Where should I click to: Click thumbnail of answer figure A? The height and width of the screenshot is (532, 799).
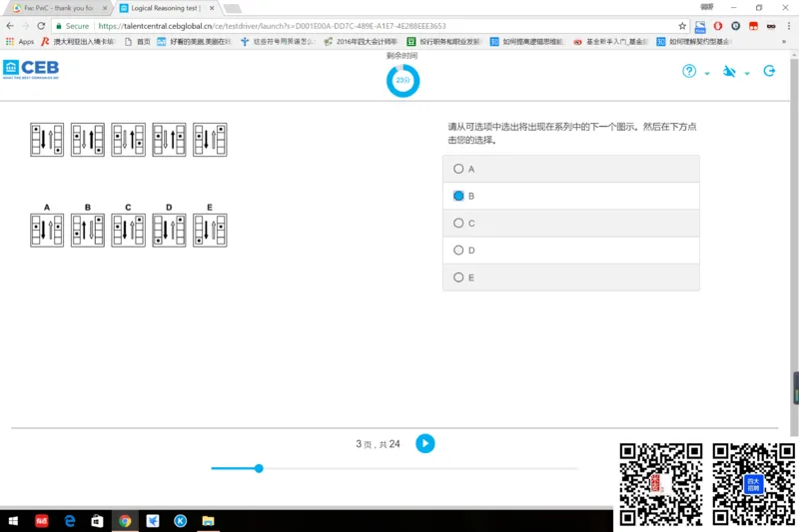(47, 231)
